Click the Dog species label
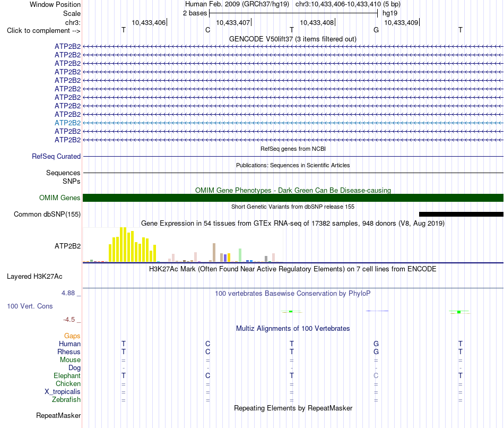This screenshot has width=504, height=428. coord(74,368)
